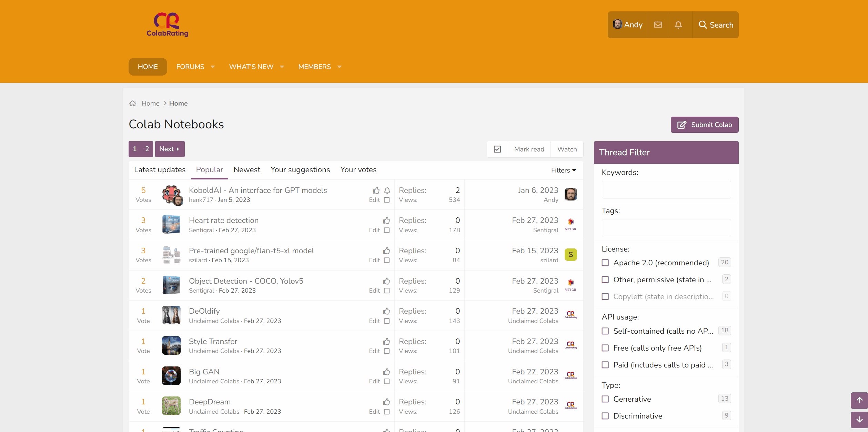This screenshot has width=868, height=432.
Task: Click the Submit Colab button
Action: tap(704, 125)
